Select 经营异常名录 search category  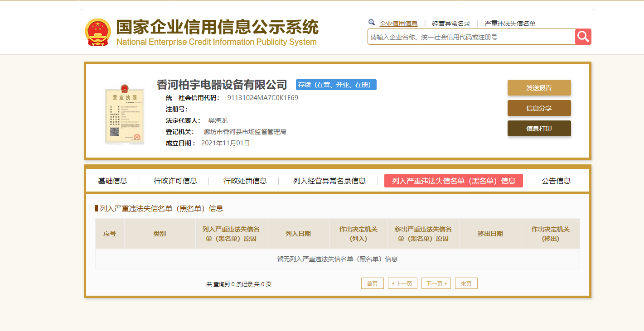coord(451,24)
